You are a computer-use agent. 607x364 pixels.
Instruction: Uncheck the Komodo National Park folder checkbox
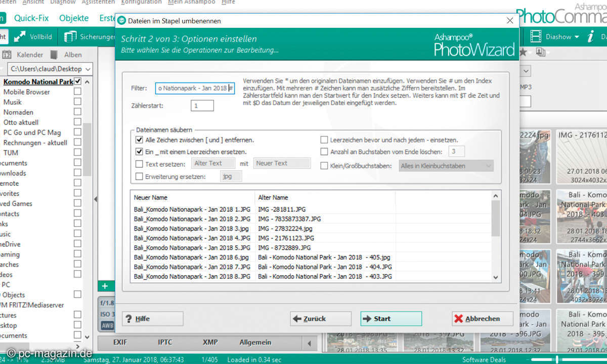pos(77,81)
